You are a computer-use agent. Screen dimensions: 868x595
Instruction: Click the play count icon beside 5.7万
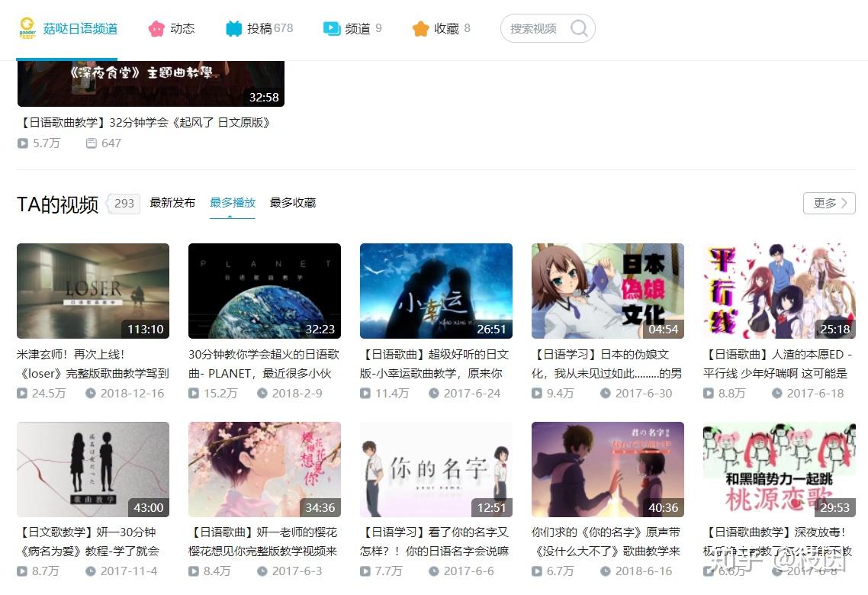(23, 143)
